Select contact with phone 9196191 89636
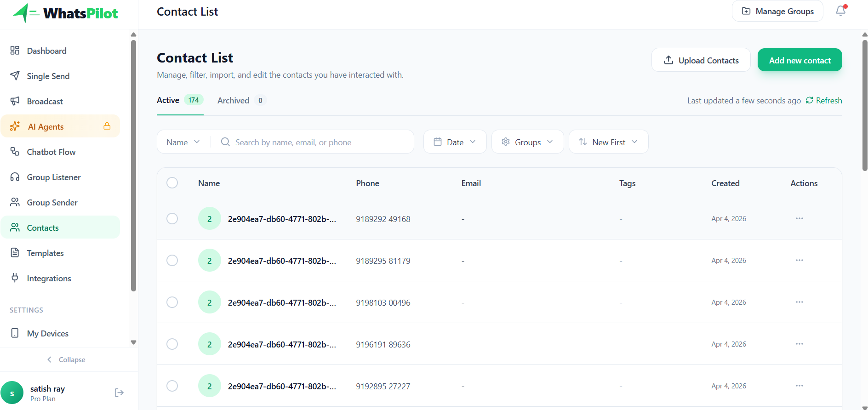This screenshot has height=410, width=868. coord(172,344)
